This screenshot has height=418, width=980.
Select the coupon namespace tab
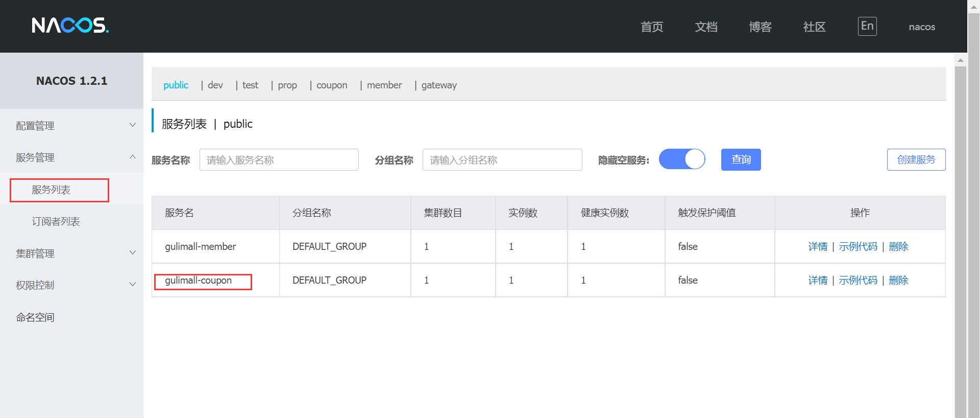pyautogui.click(x=332, y=85)
